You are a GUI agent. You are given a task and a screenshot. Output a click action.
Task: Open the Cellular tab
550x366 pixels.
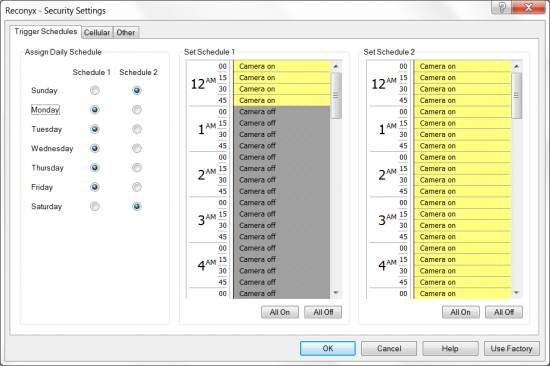coord(97,33)
